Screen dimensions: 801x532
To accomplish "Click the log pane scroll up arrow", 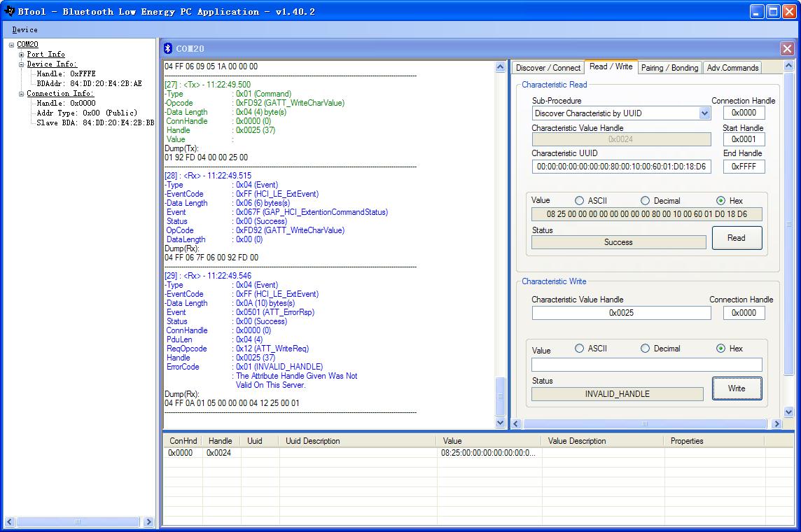I will click(500, 67).
